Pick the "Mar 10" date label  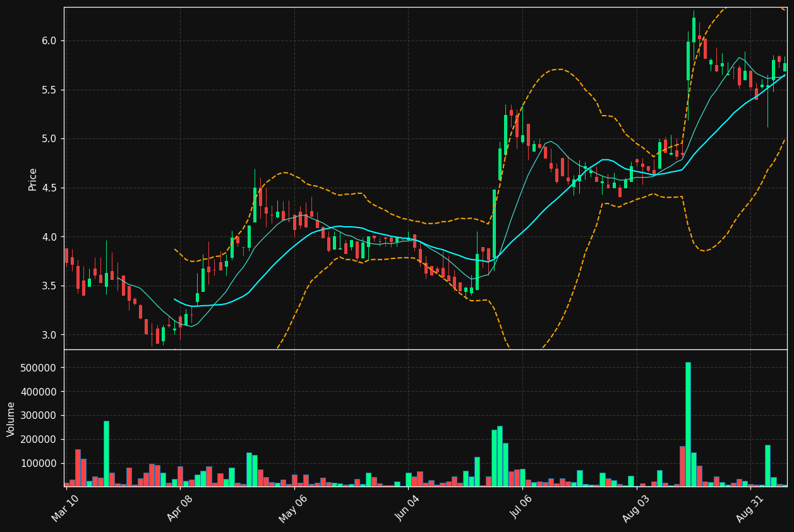[x=65, y=509]
